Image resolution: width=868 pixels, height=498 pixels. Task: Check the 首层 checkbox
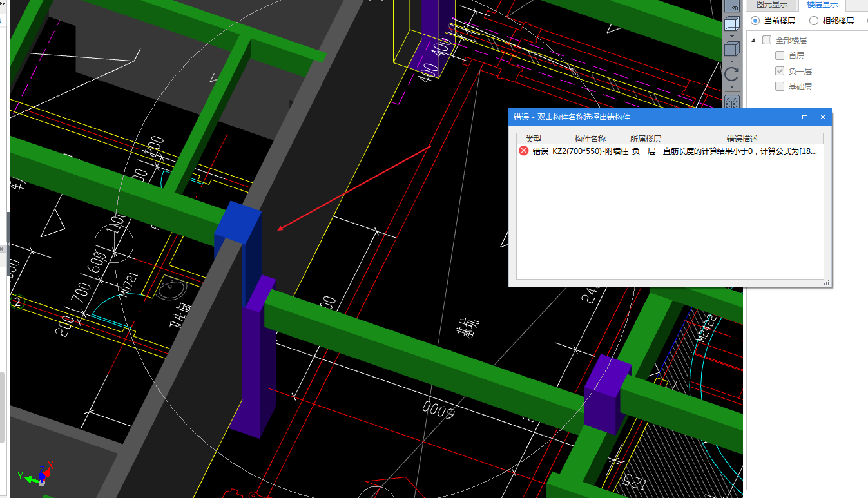click(780, 55)
